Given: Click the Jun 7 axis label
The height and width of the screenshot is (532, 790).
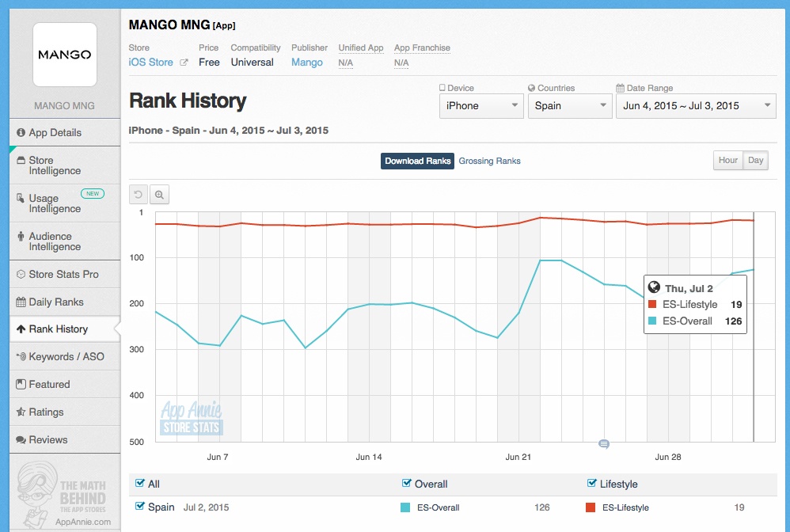Looking at the screenshot, I should pos(217,457).
